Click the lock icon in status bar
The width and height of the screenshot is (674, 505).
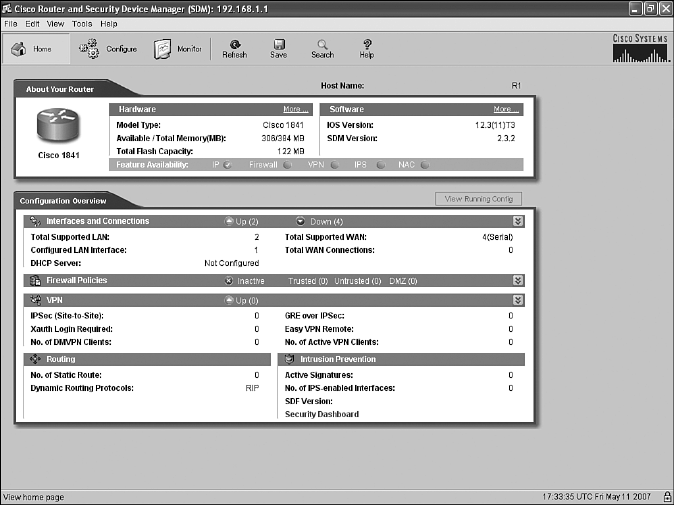tap(667, 496)
